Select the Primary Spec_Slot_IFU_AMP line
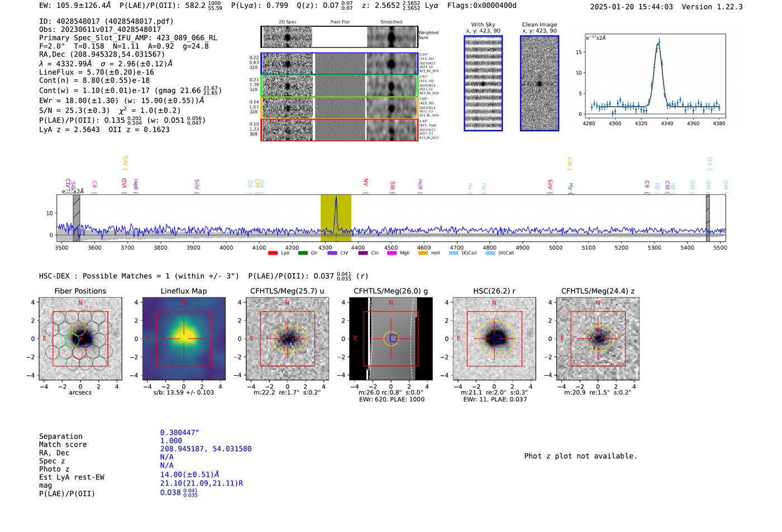782x532 pixels. point(128,38)
